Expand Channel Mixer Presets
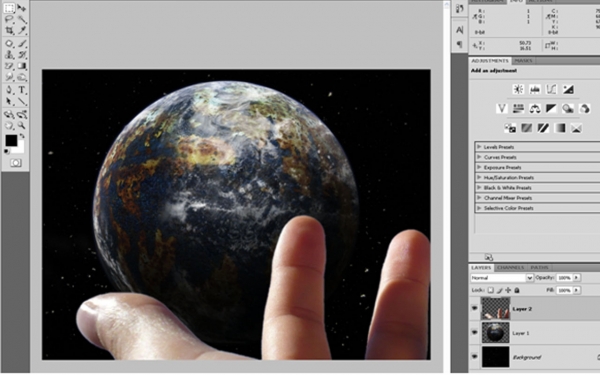This screenshot has height=375, width=600. point(479,198)
